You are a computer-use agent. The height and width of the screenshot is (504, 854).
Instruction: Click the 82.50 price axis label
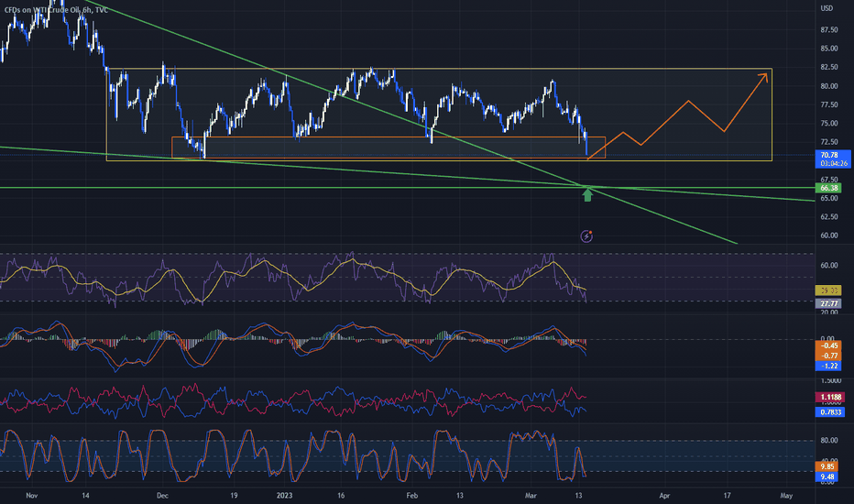pos(829,67)
